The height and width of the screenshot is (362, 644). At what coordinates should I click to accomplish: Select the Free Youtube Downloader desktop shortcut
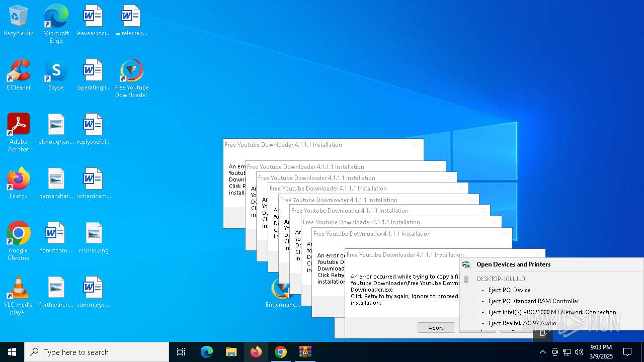click(x=131, y=78)
